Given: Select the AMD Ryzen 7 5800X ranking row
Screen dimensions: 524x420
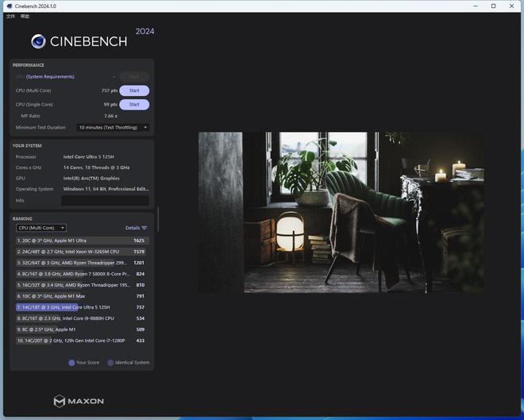Looking at the screenshot, I should (83, 274).
